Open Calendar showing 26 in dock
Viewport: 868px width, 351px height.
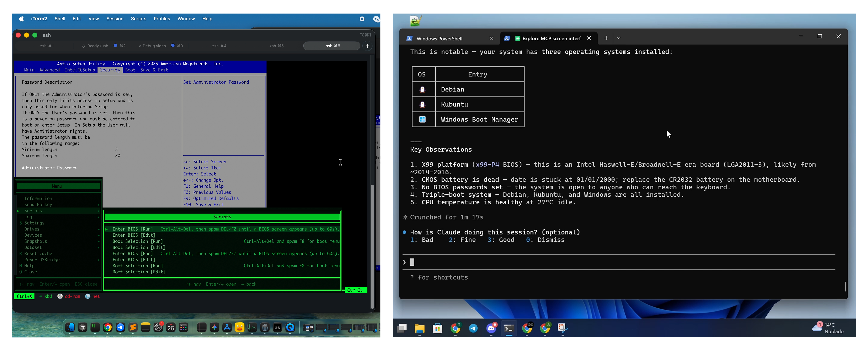click(x=171, y=327)
